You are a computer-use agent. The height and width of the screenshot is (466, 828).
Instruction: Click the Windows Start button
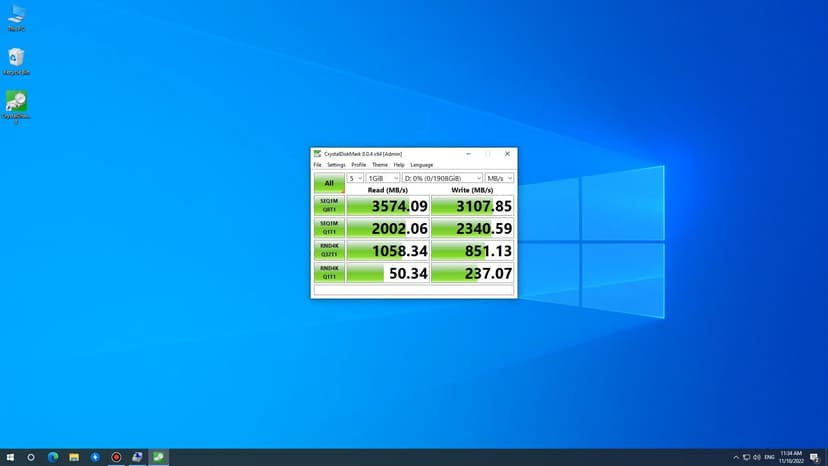click(x=10, y=457)
